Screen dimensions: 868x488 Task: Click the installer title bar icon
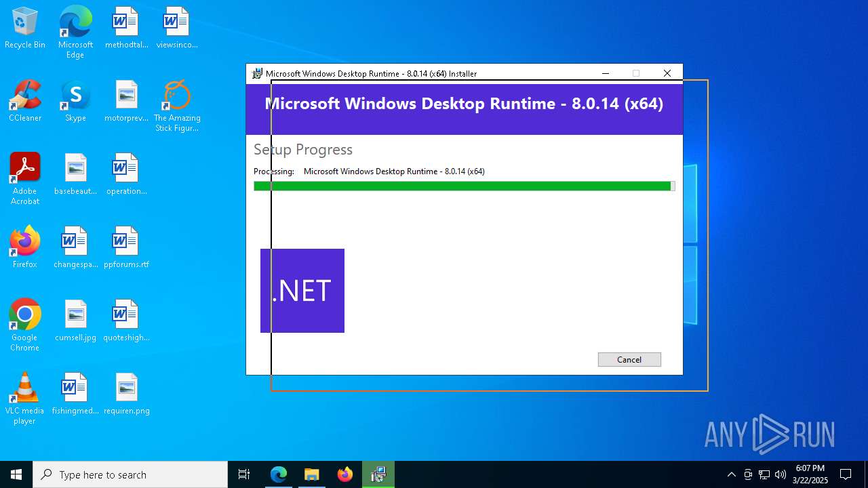[x=257, y=73]
